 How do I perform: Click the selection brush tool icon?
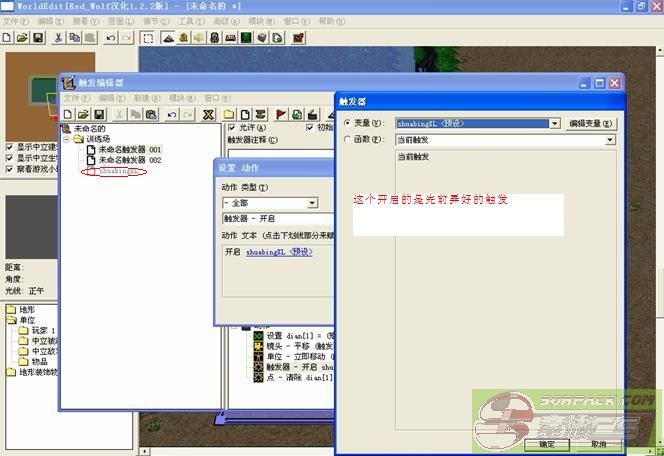coord(147,38)
